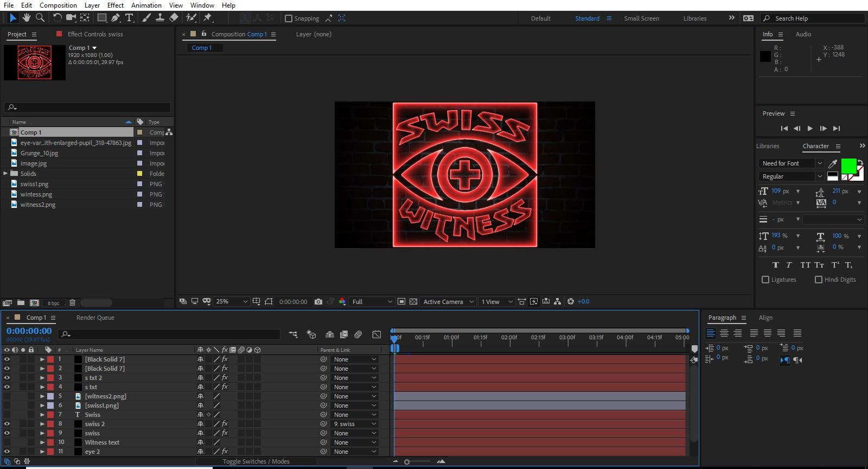Viewport: 868px width, 469px height.
Task: Click Faux Bold T in Character panel
Action: (775, 265)
